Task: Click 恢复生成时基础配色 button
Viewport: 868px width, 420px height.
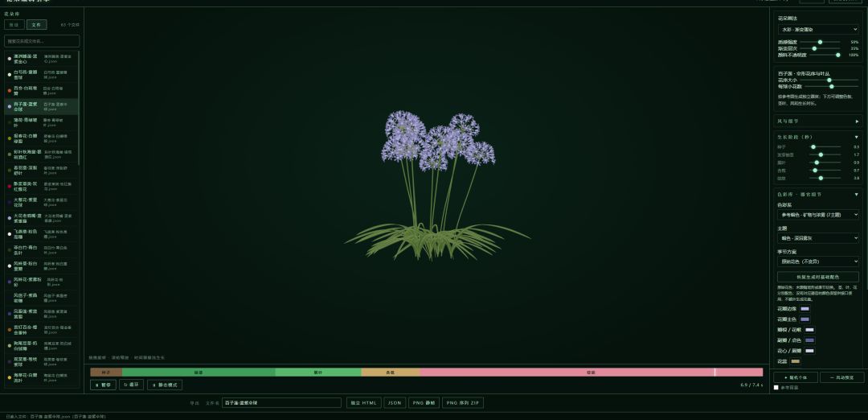Action: click(x=818, y=277)
